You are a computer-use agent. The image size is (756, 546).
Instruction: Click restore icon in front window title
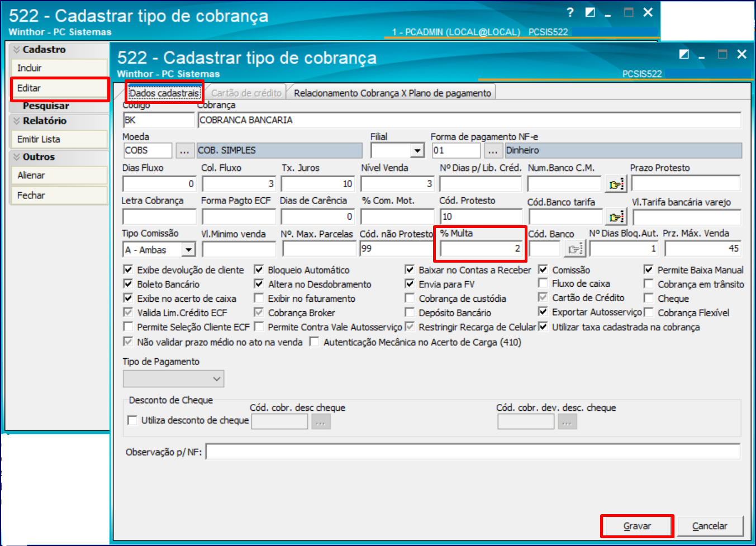coord(684,54)
